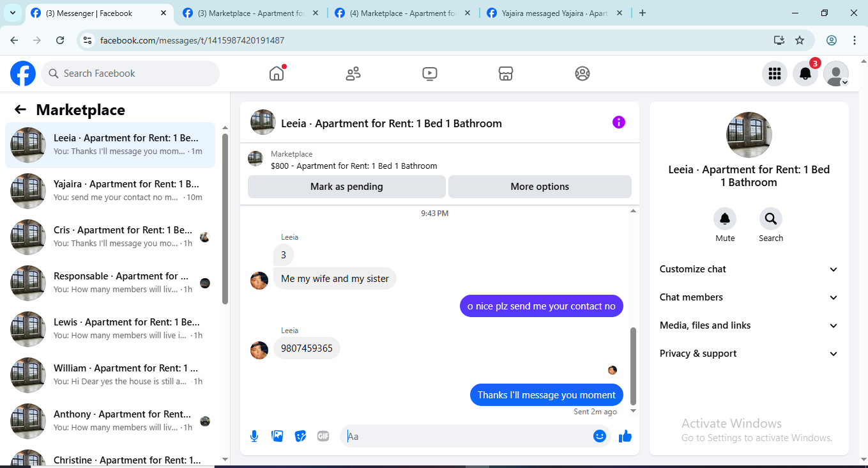Screen dimensions: 868x468
Task: Click Leeia's avatar beside the phone number message
Action: (x=259, y=350)
